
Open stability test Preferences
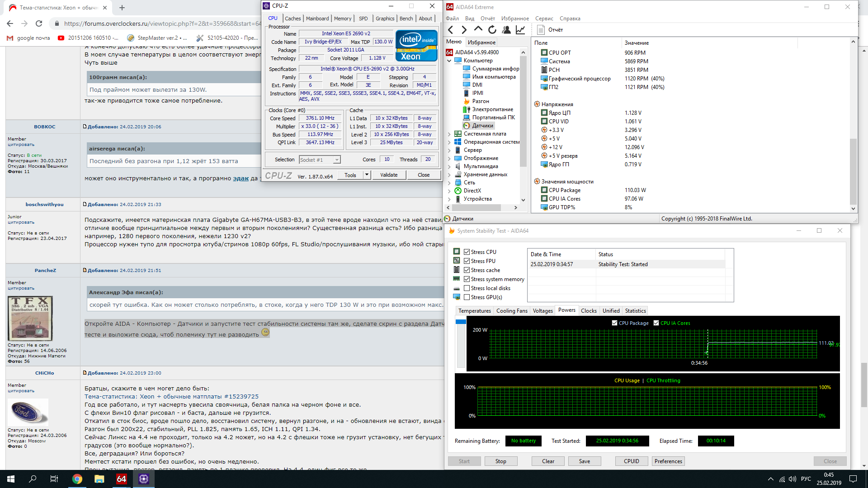click(x=668, y=461)
